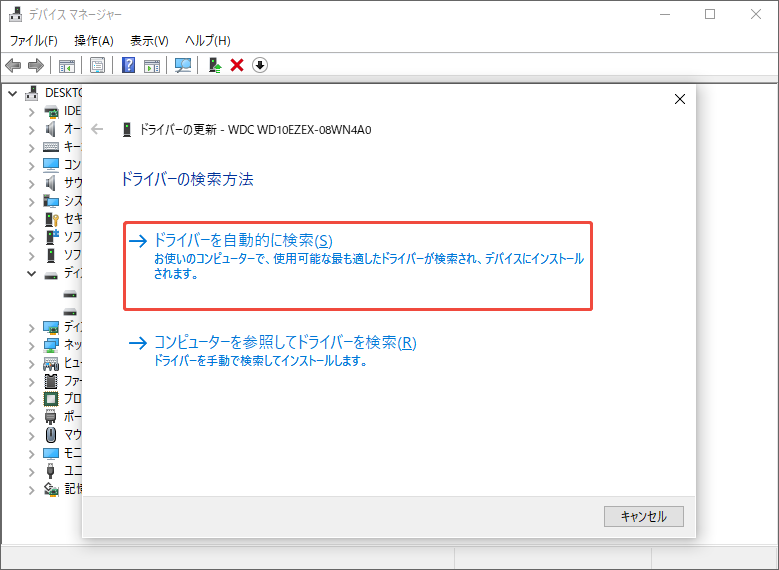Image resolution: width=779 pixels, height=570 pixels.
Task: Expand the ユニ universal serial bus chevron
Action: click(x=32, y=472)
